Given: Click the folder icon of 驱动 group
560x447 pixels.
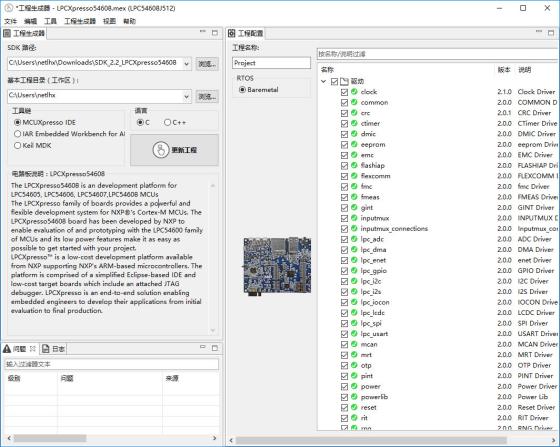Looking at the screenshot, I should pos(344,81).
